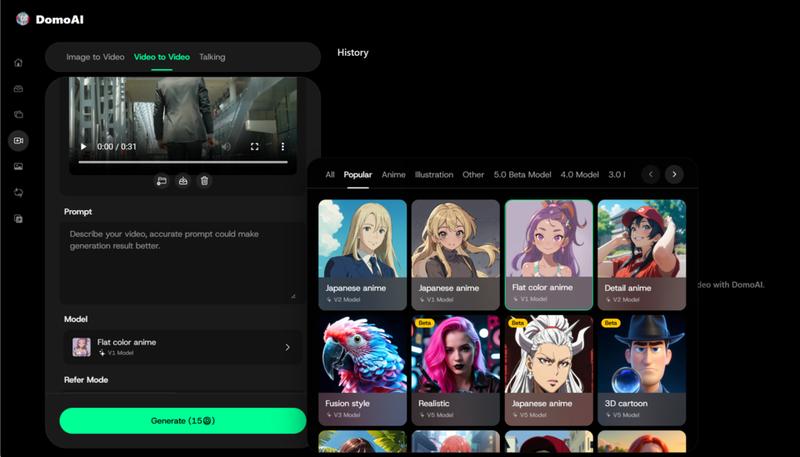Image resolution: width=800 pixels, height=457 pixels.
Task: Select the video generation sidebar icon
Action: [18, 140]
